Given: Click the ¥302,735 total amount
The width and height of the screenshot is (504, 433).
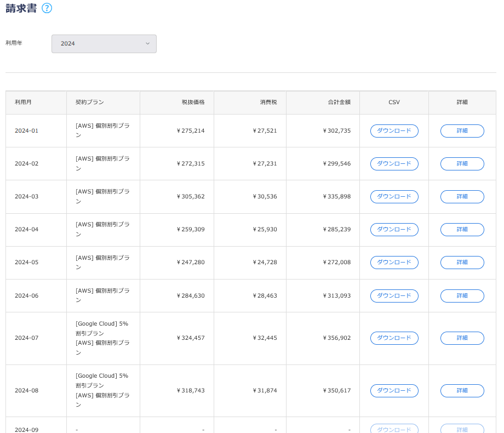Looking at the screenshot, I should click(337, 130).
